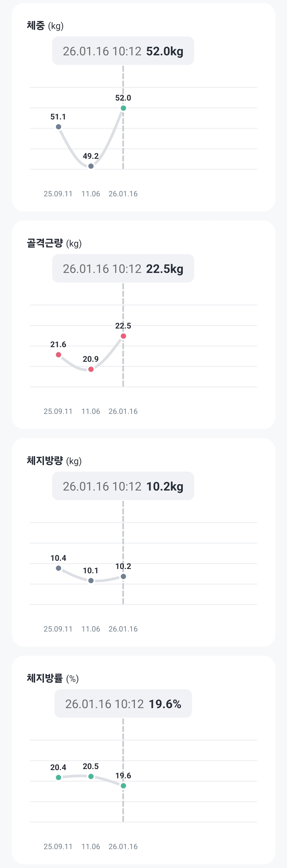Tap 26.01.16 date under fat percent chart
Screen dimensions: 287x868
[x=123, y=846]
